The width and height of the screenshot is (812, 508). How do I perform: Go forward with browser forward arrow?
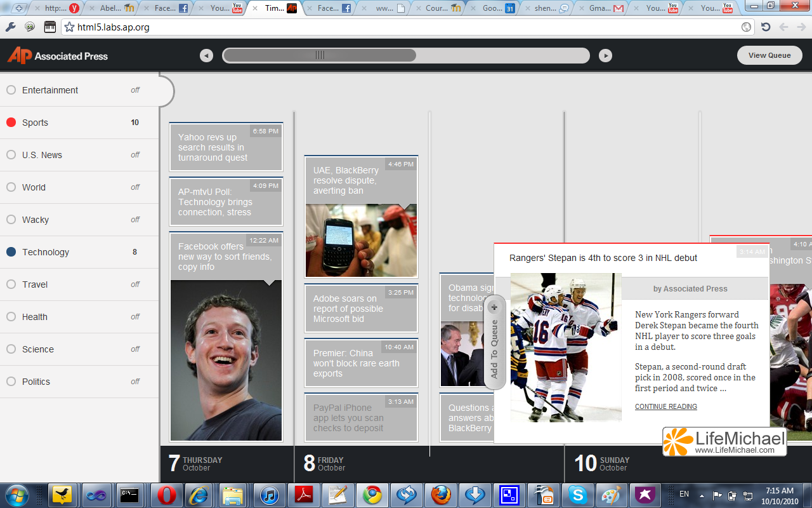click(801, 27)
